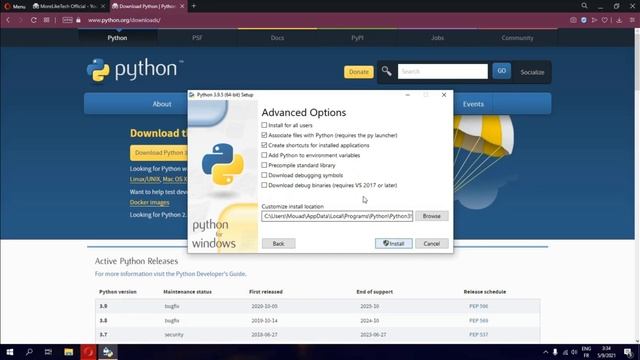Click the Install button in setup
The height and width of the screenshot is (360, 640).
pyautogui.click(x=393, y=244)
